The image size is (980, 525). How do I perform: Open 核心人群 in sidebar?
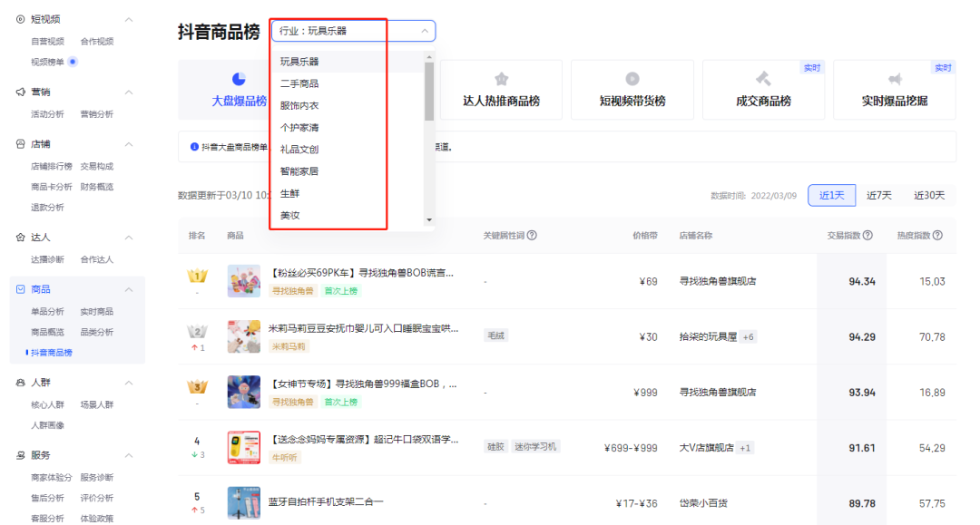47,404
